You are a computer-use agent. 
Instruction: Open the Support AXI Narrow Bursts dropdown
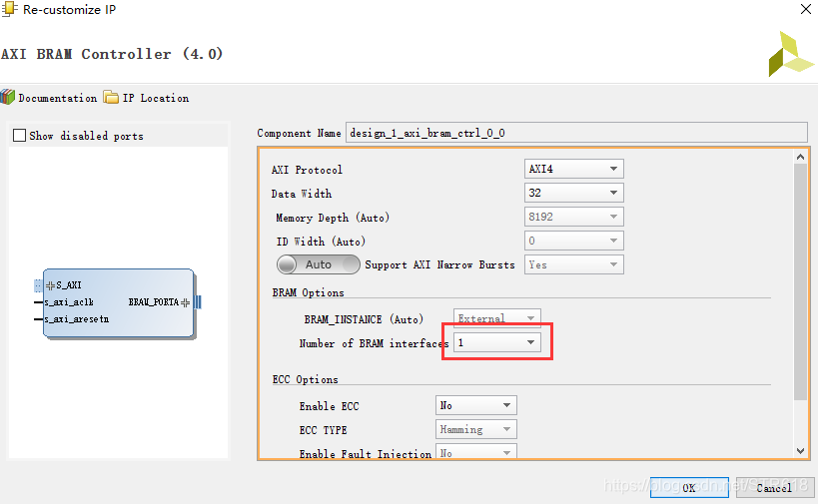[574, 264]
